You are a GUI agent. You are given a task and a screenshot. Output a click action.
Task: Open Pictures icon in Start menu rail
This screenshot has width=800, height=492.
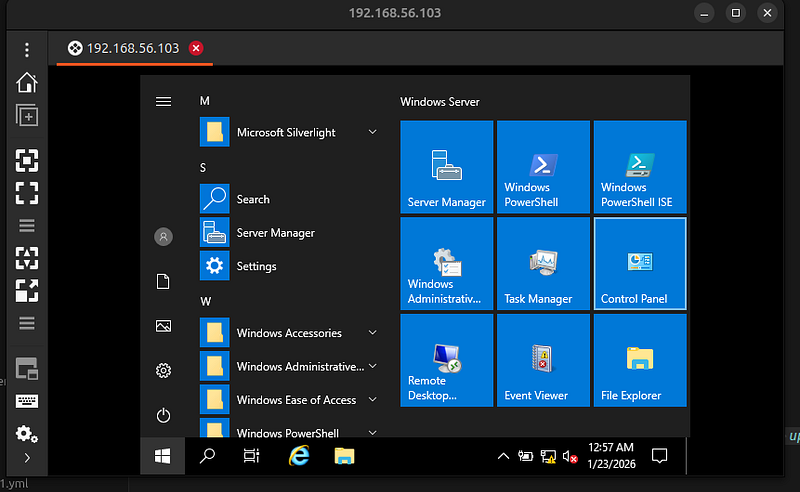tap(163, 326)
